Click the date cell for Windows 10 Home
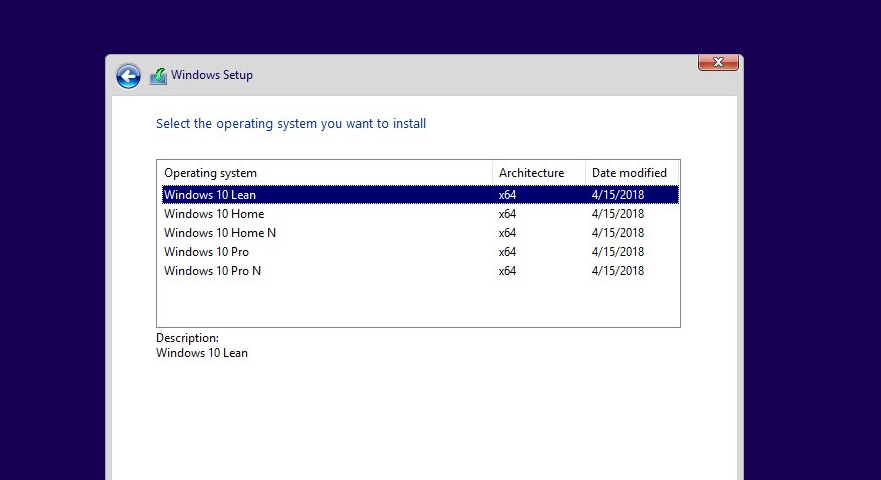The image size is (881, 480). [x=618, y=214]
